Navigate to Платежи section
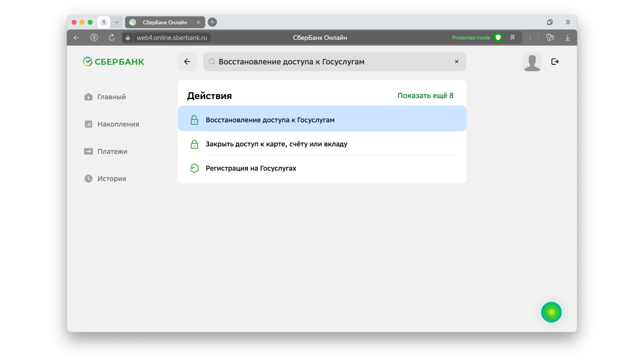This screenshot has width=644, height=362. tap(112, 151)
